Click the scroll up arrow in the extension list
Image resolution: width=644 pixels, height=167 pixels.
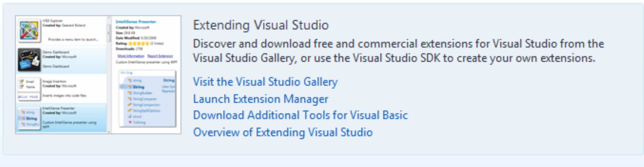tap(109, 18)
